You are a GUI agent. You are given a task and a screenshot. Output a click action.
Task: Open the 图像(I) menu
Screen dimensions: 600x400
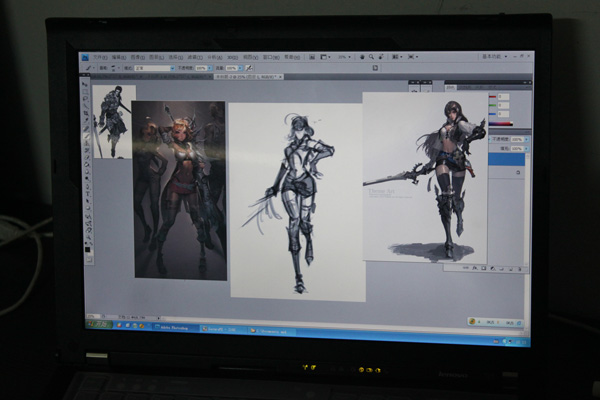[137, 57]
